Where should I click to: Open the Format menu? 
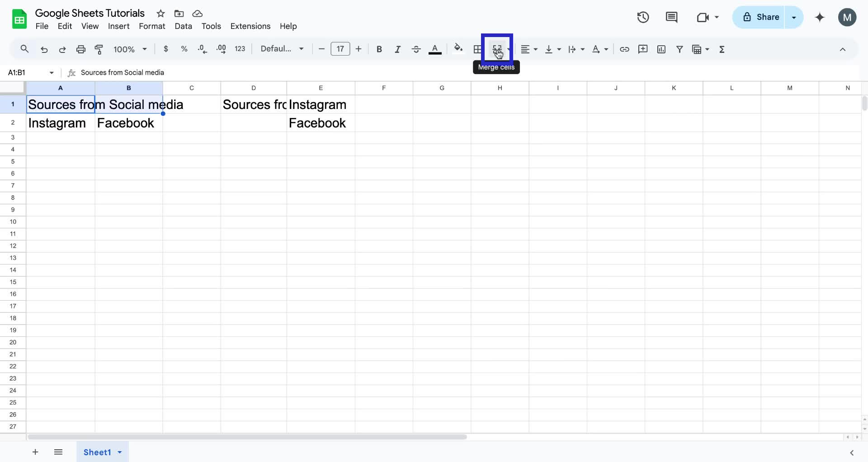pyautogui.click(x=152, y=26)
